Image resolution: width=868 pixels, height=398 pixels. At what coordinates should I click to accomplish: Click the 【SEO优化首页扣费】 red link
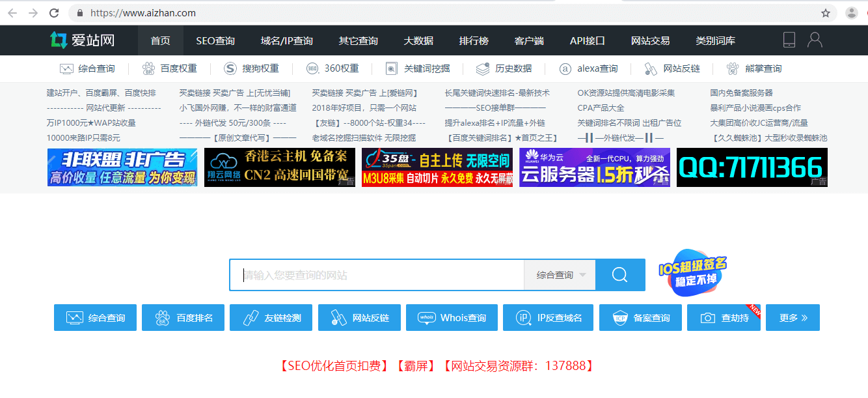pyautogui.click(x=334, y=366)
